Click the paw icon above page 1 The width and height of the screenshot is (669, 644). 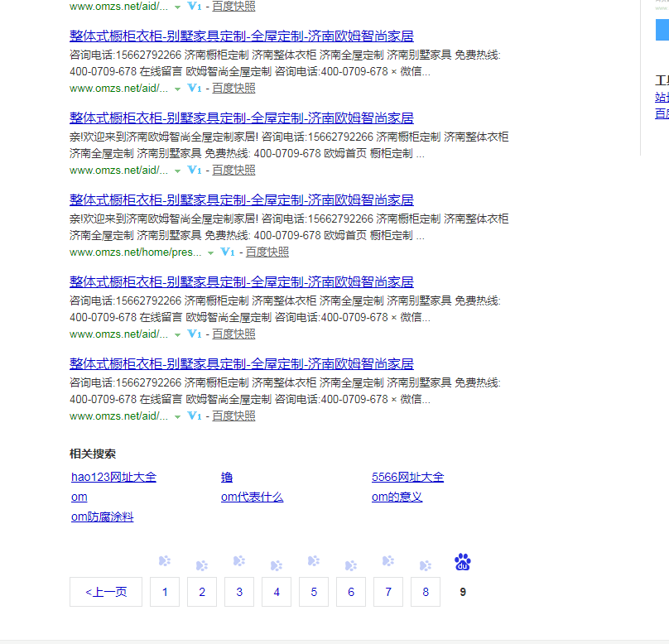click(165, 561)
